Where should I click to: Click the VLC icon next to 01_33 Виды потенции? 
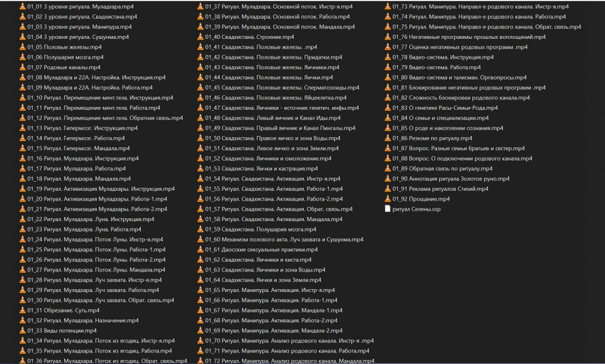click(22, 330)
